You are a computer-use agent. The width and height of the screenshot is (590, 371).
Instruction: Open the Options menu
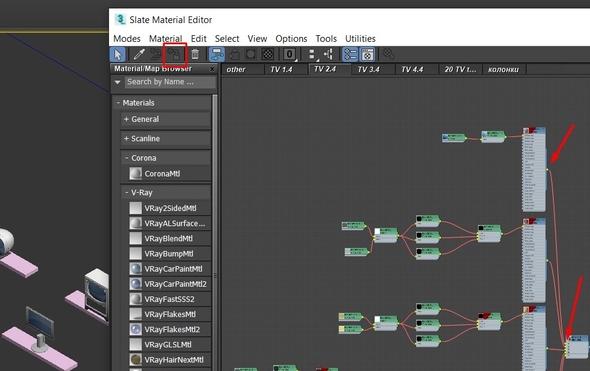click(291, 39)
